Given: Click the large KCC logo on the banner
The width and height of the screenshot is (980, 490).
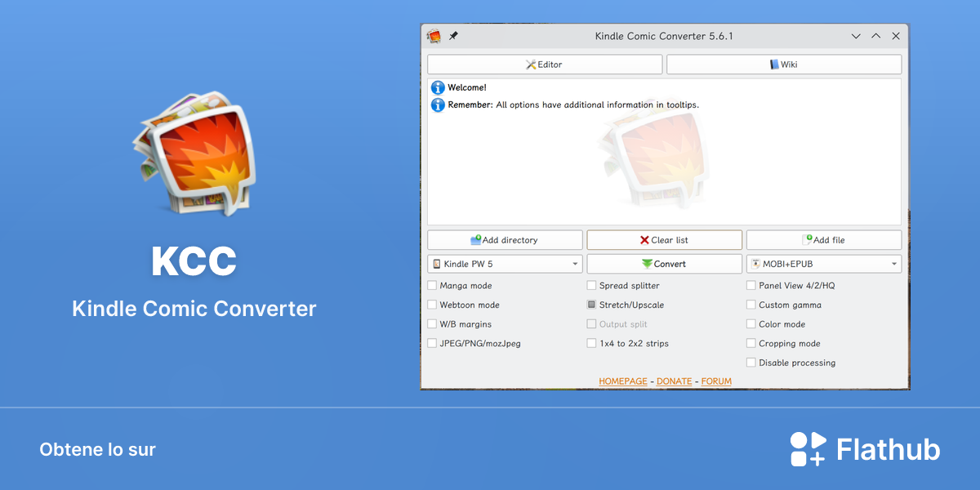Looking at the screenshot, I should click(x=194, y=153).
